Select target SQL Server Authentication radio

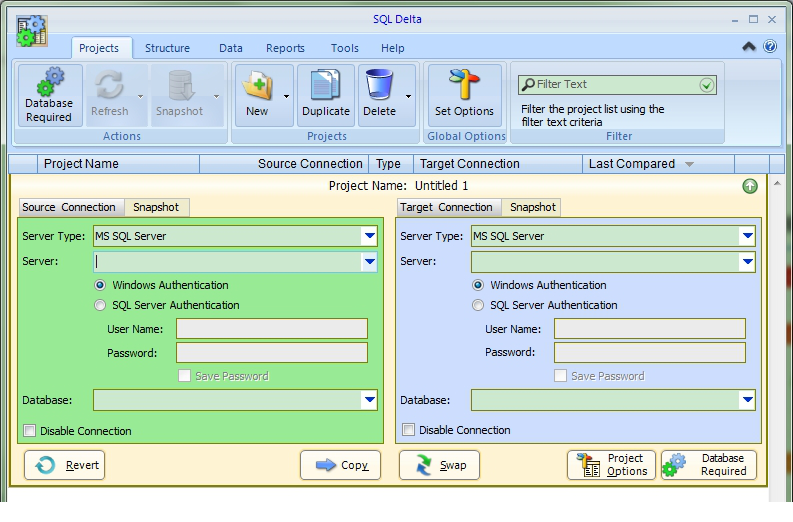click(x=478, y=306)
